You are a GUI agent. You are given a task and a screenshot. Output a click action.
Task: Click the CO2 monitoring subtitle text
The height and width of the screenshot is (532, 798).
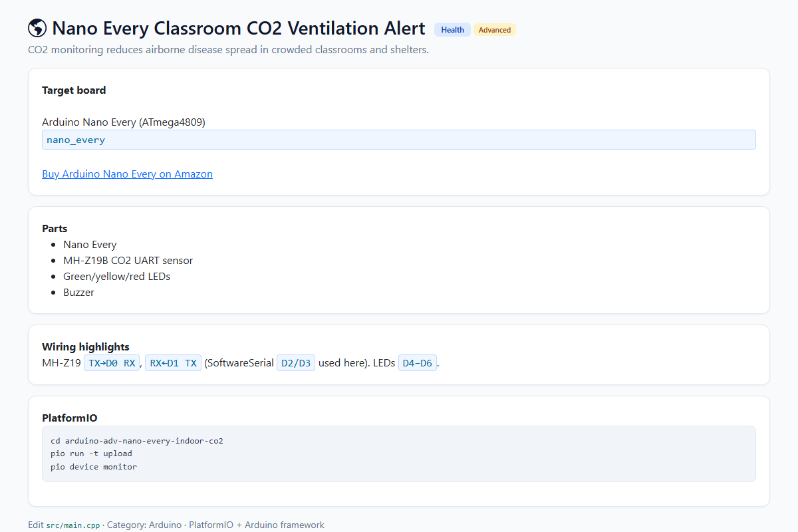click(x=228, y=50)
